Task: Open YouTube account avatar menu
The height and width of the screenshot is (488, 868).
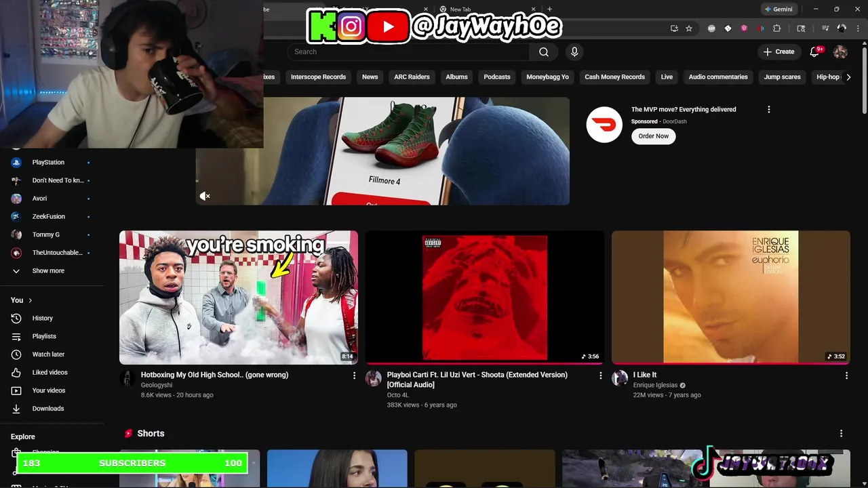Action: [x=840, y=52]
